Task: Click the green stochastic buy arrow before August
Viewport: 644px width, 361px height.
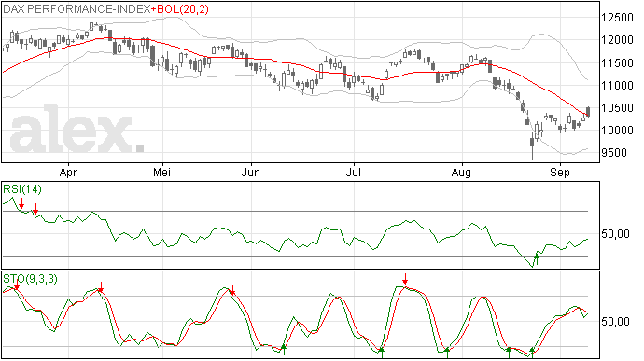Action: click(447, 353)
